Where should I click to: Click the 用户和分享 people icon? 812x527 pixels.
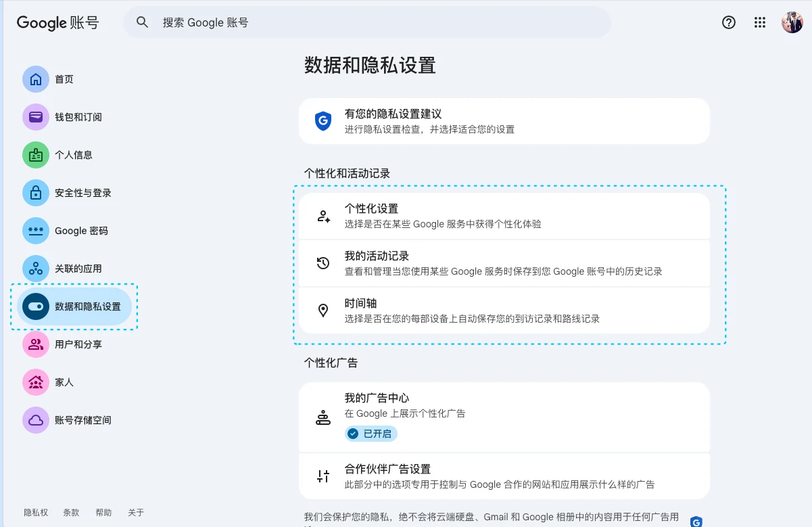click(36, 344)
